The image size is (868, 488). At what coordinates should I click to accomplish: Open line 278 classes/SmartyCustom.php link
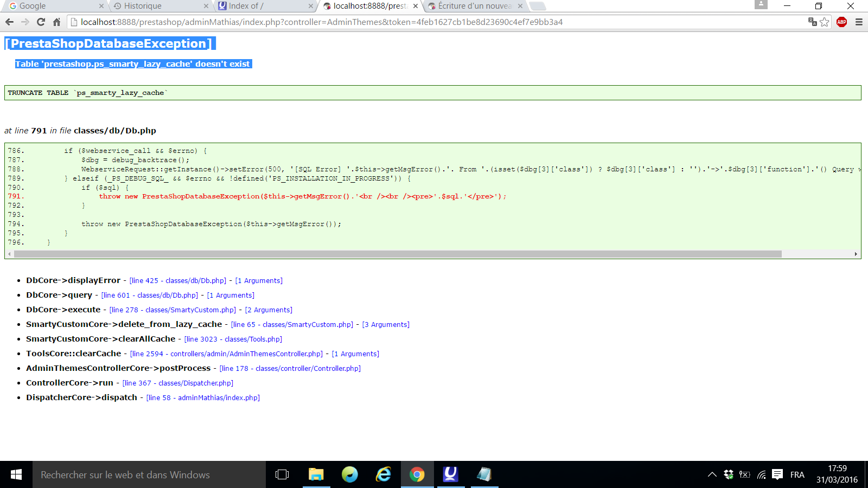(x=173, y=310)
